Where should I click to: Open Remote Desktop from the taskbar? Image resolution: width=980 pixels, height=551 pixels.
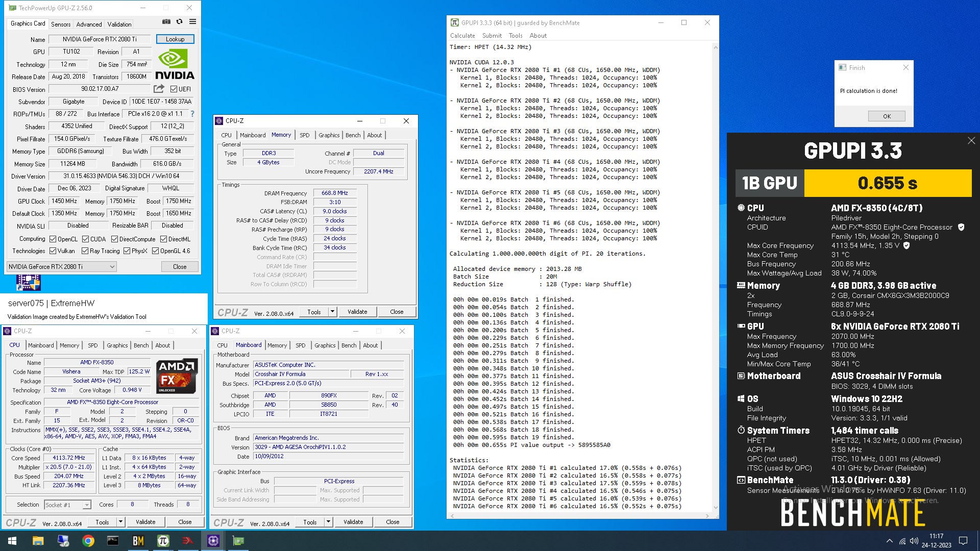(63, 541)
